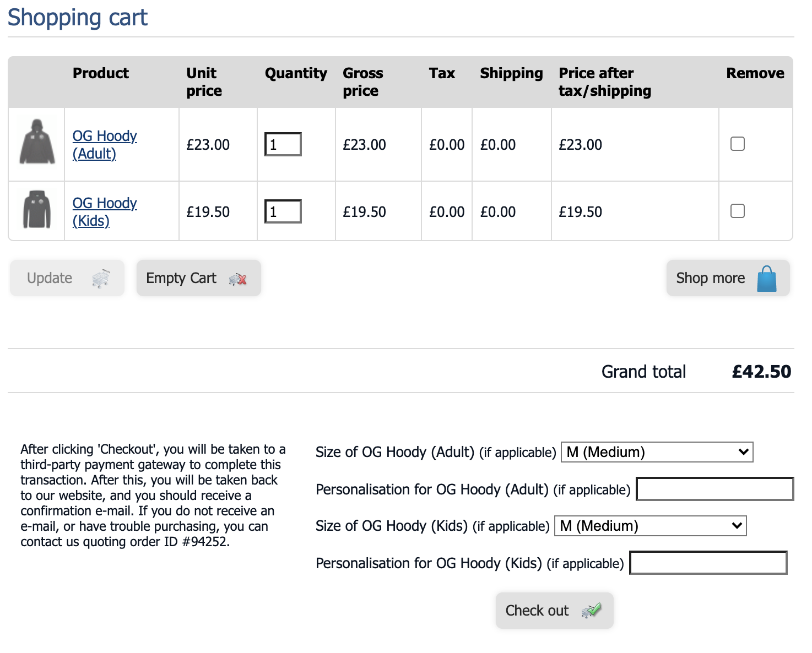Click the green checkmark checkout icon
Image resolution: width=812 pixels, height=653 pixels.
[x=592, y=611]
